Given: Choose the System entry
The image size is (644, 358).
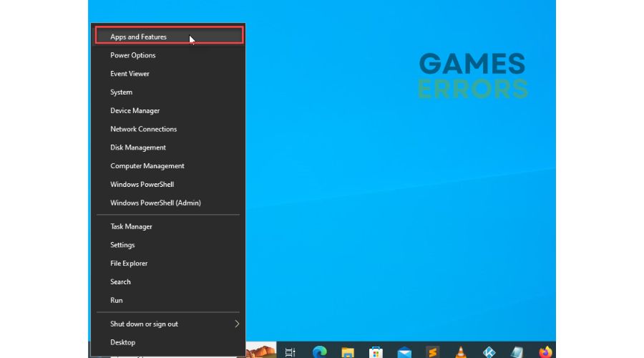Looking at the screenshot, I should pyautogui.click(x=168, y=92).
